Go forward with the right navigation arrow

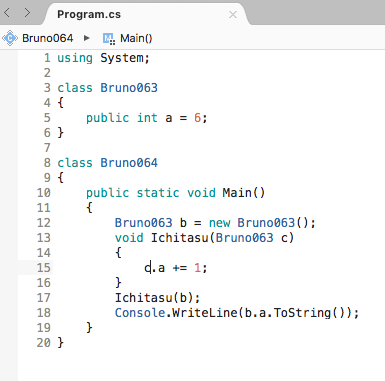click(27, 13)
